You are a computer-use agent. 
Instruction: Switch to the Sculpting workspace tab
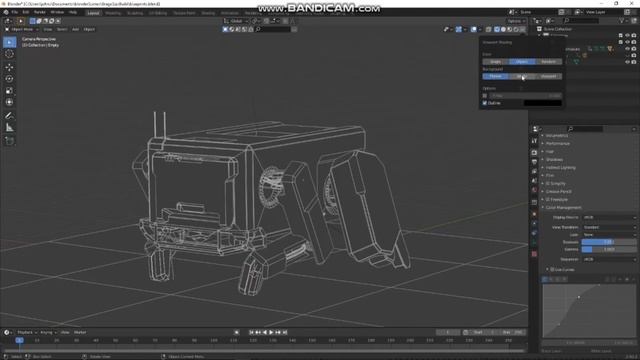pos(135,13)
